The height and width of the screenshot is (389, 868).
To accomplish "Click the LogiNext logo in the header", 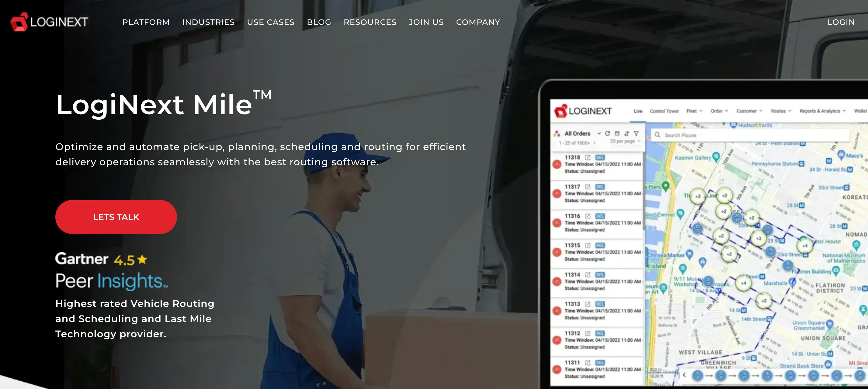I will tap(49, 22).
